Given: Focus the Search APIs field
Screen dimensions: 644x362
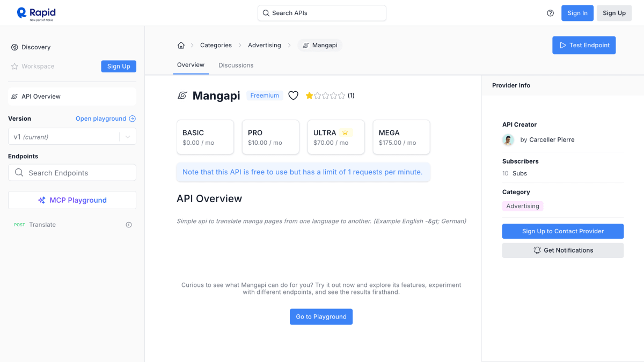Looking at the screenshot, I should click(x=322, y=13).
